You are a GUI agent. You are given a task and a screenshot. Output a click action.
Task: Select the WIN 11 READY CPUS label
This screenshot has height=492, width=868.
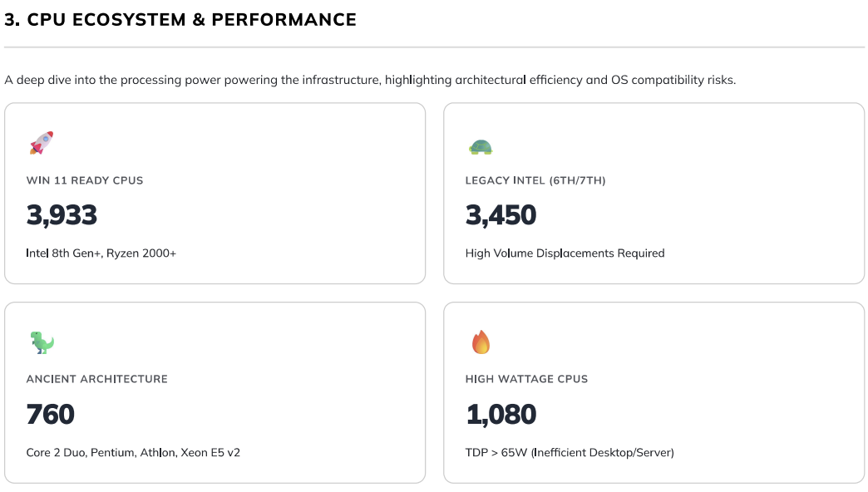click(85, 180)
